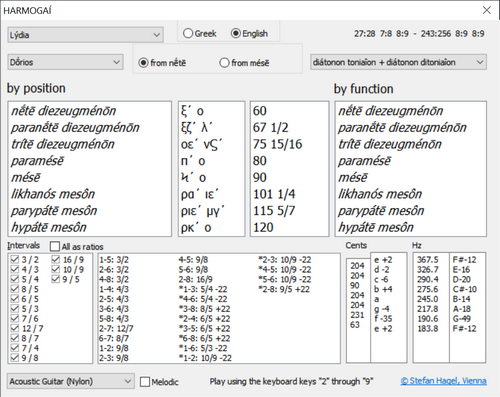Open the Acoustic Guitar (Nylon) instrument dropdown

(x=71, y=381)
